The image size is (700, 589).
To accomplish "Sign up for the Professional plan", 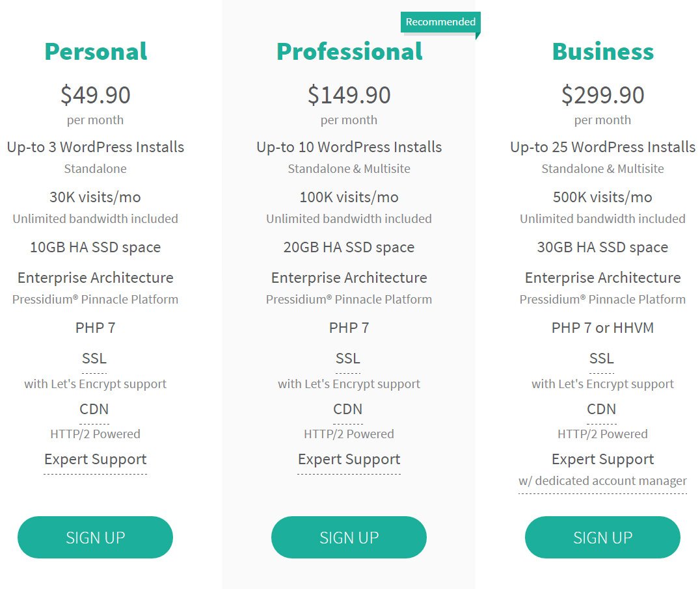I will pos(349,537).
